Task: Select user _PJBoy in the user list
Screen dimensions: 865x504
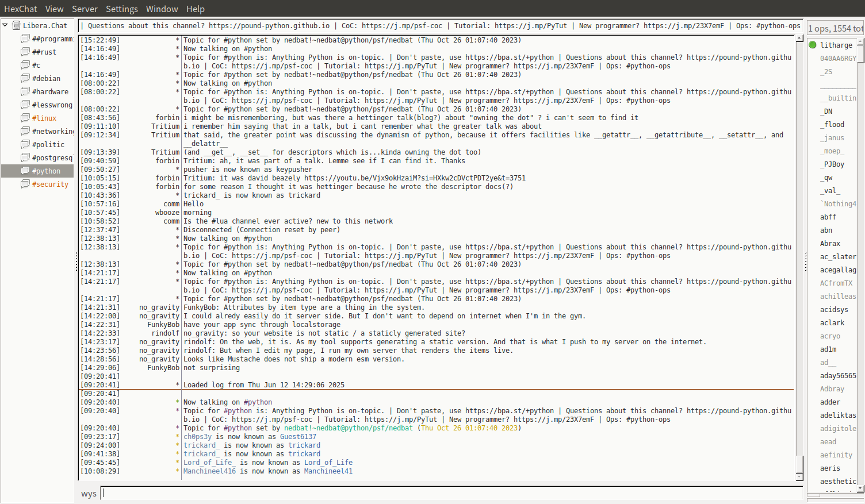Action: [832, 164]
